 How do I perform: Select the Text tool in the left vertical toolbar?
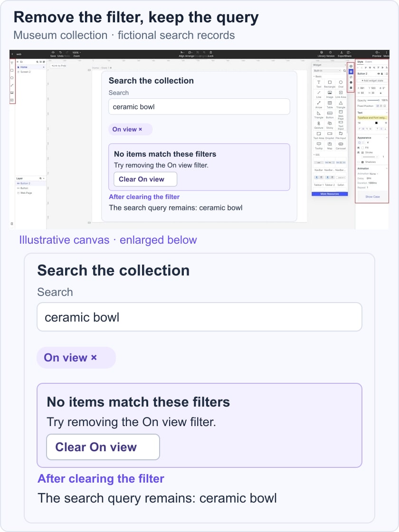point(12,63)
